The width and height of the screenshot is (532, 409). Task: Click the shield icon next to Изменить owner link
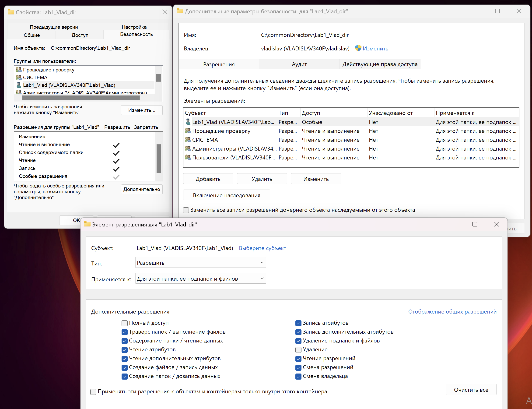click(358, 48)
